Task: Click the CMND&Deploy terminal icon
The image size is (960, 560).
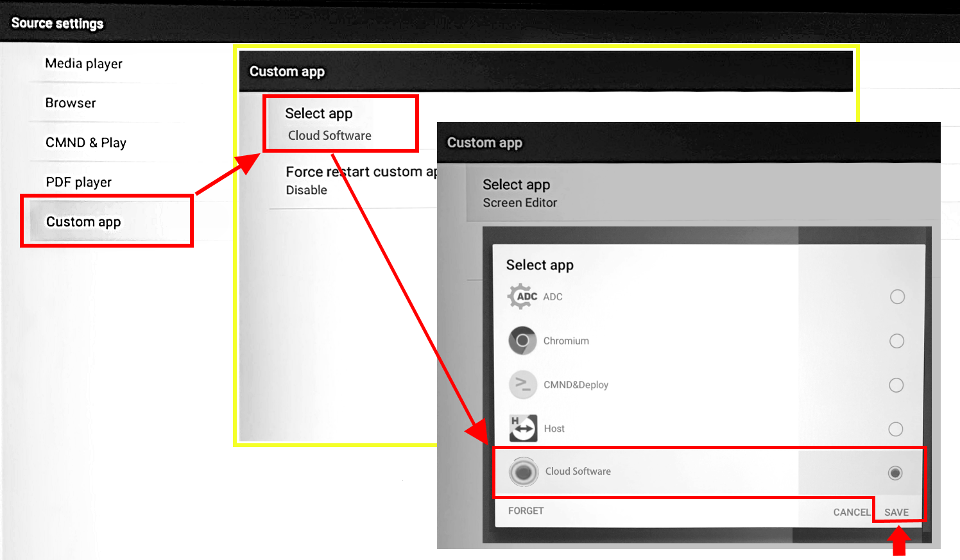Action: pos(523,385)
